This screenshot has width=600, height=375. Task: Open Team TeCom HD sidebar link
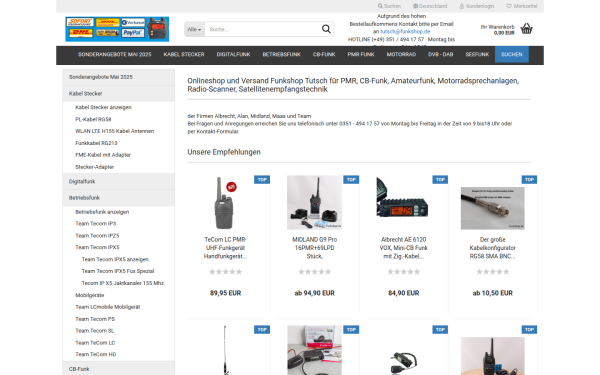coord(96,354)
